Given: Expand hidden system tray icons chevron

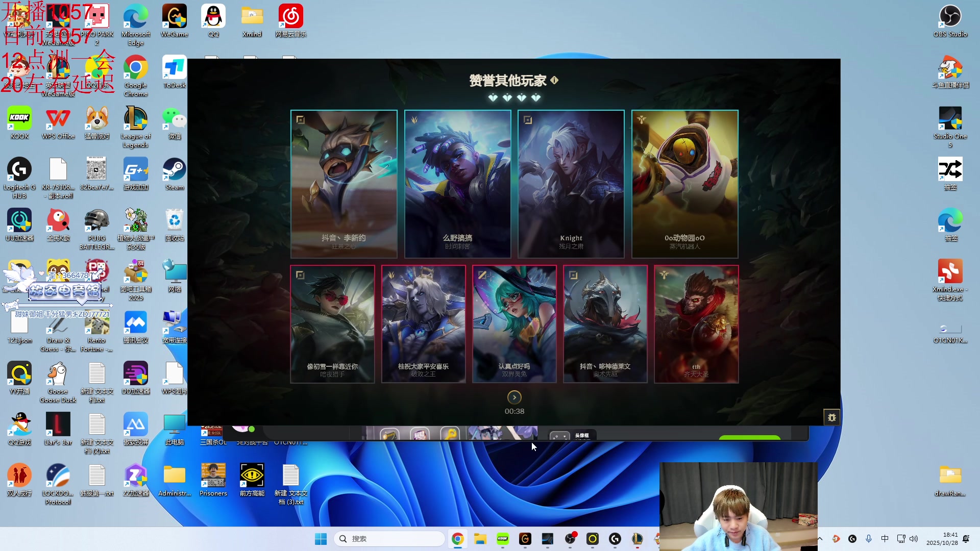Looking at the screenshot, I should click(x=820, y=539).
